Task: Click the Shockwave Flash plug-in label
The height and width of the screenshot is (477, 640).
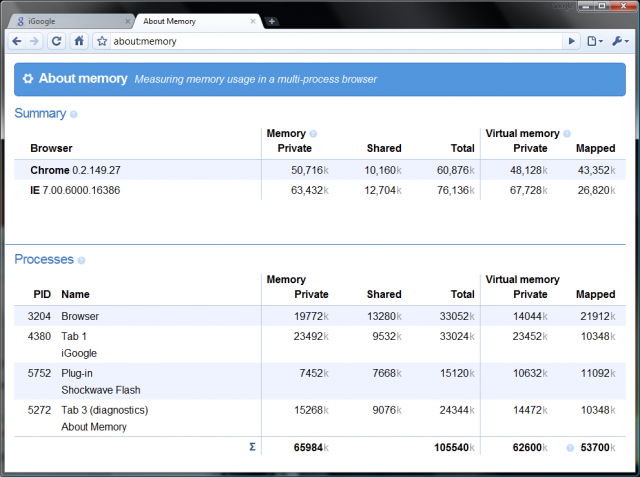Action: [x=101, y=390]
